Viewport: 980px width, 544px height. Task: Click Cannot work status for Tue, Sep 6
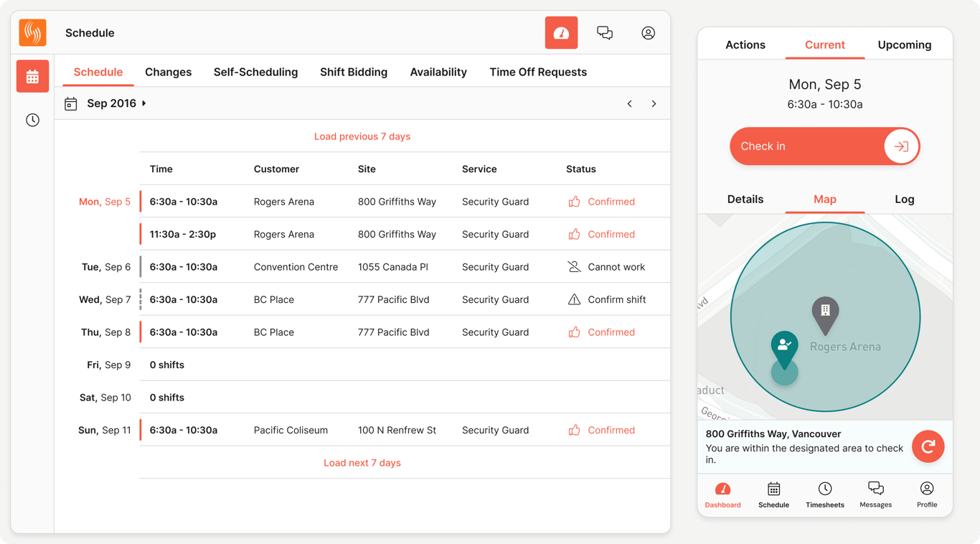(616, 267)
